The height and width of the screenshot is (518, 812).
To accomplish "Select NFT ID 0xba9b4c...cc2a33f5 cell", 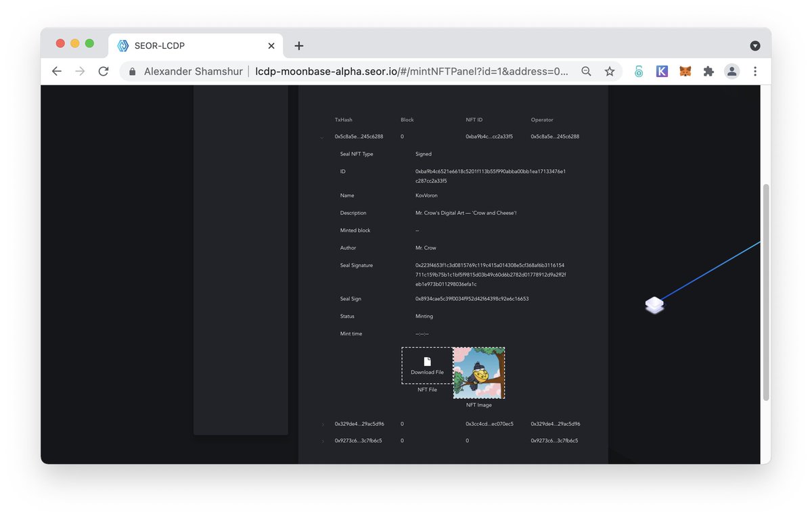I will coord(489,137).
